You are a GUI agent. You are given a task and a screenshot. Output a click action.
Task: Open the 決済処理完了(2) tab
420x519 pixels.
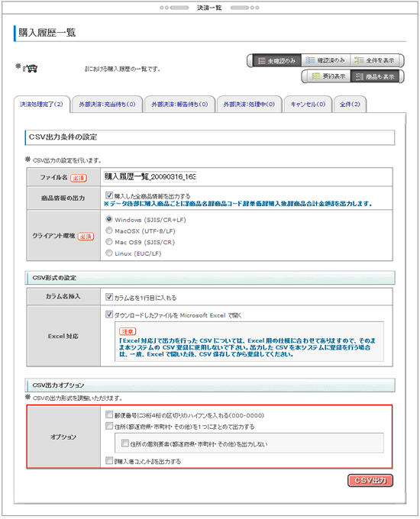[42, 105]
